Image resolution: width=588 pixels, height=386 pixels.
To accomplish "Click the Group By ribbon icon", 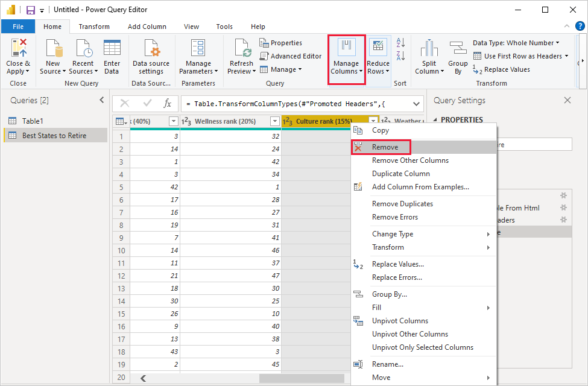I will pyautogui.click(x=458, y=48).
